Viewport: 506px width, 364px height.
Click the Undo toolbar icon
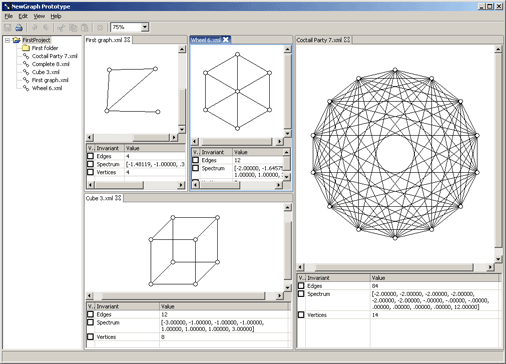tap(34, 28)
